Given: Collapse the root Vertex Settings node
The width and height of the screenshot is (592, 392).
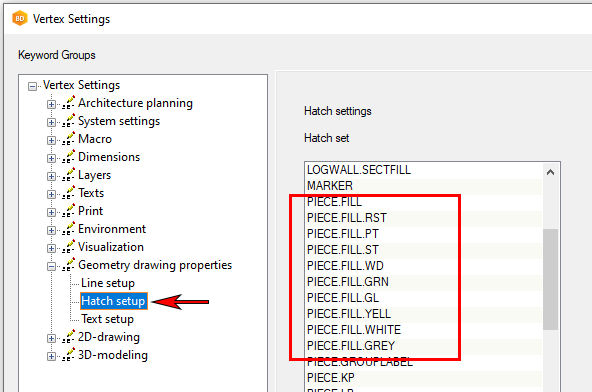Looking at the screenshot, I should click(x=32, y=86).
